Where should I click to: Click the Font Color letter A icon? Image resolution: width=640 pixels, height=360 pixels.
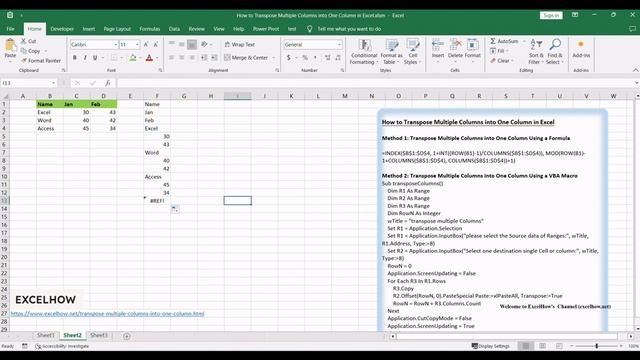(149, 58)
